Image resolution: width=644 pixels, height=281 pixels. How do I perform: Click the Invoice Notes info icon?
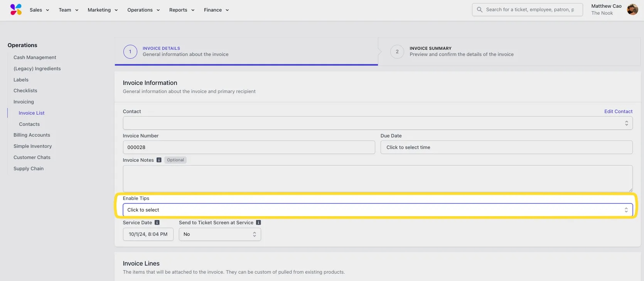(159, 160)
